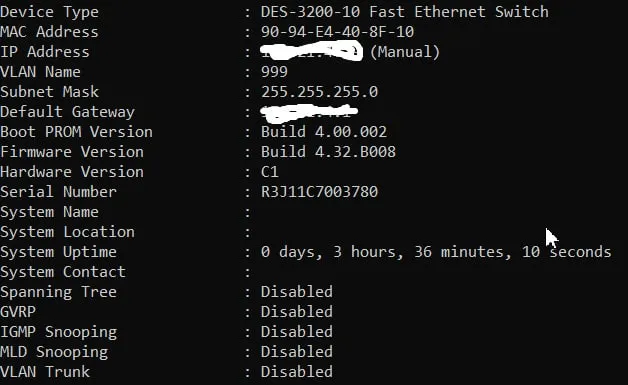
Task: Click the MLD Snooping Disabled status
Action: 297,351
